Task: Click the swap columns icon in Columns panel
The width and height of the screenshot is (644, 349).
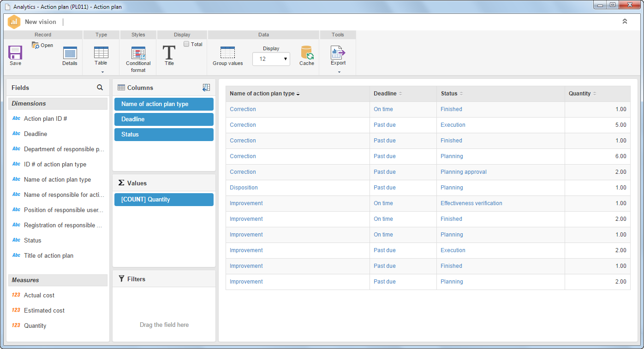Action: (206, 87)
